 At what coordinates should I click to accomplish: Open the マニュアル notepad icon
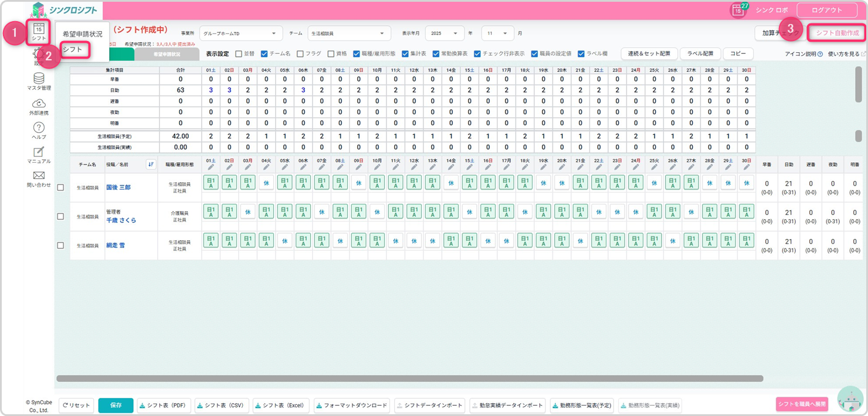[39, 152]
